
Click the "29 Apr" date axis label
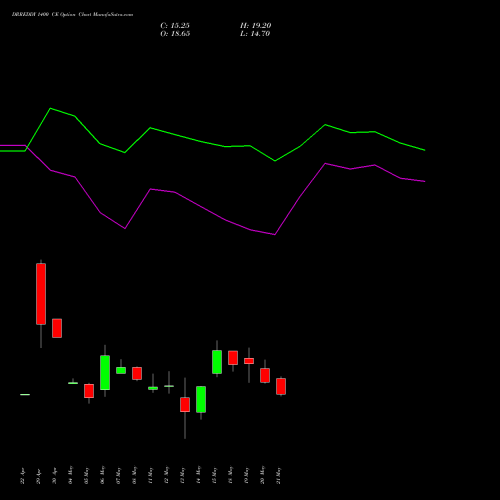(38, 476)
